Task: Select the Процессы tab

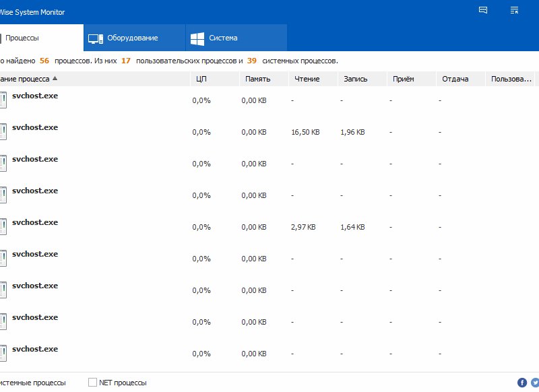Action: pyautogui.click(x=42, y=38)
